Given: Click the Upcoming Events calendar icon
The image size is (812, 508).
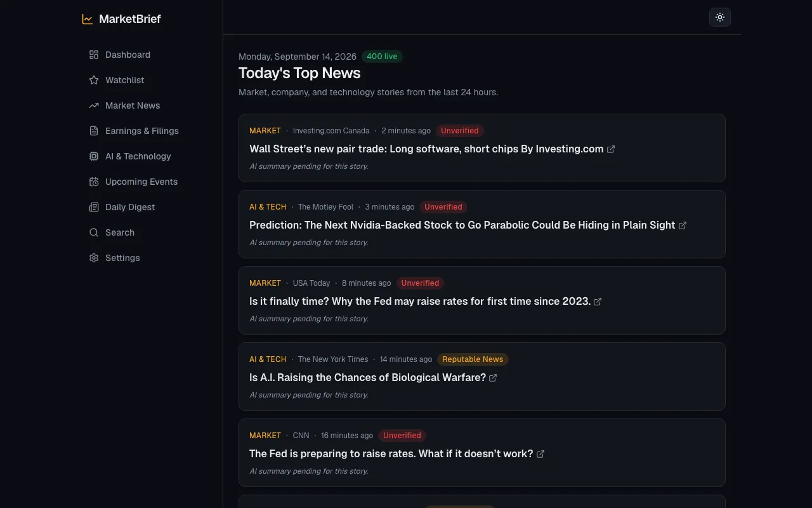Looking at the screenshot, I should point(94,182).
